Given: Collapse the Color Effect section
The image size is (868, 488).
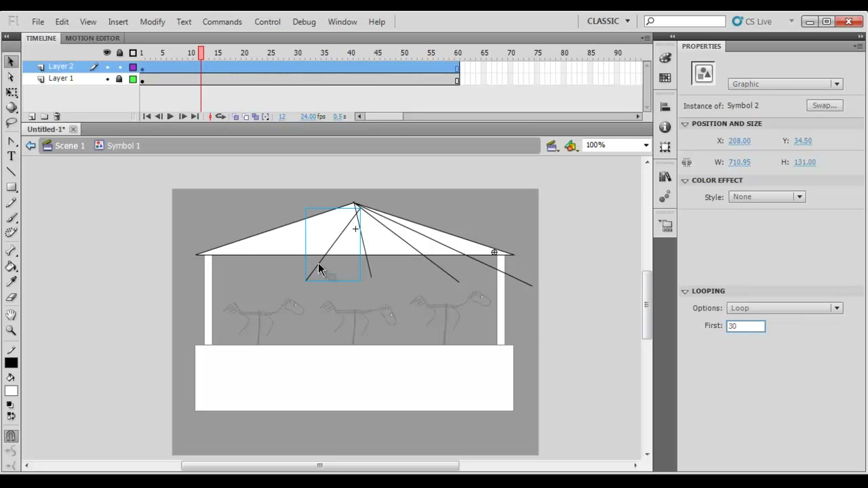Looking at the screenshot, I should tap(685, 180).
